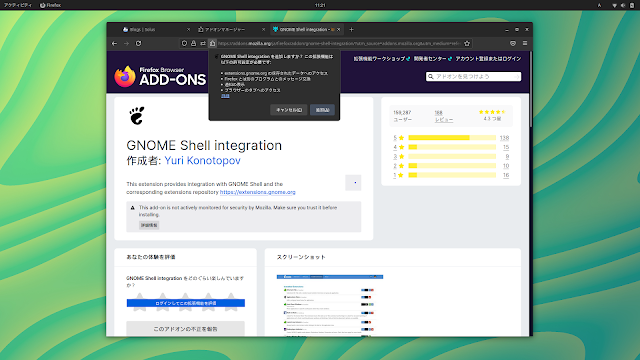Click the 159,287 ユーザー count
Screen dimensions: 640x360
coord(402,116)
